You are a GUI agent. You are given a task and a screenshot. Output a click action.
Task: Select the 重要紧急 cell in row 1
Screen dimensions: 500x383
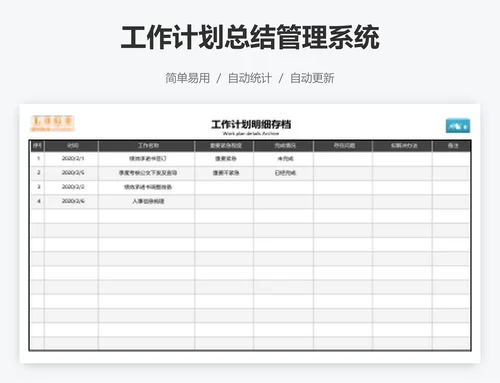225,159
